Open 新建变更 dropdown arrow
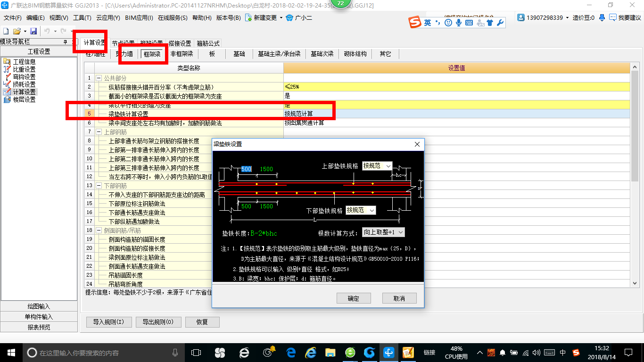The image size is (644, 362). tap(281, 18)
